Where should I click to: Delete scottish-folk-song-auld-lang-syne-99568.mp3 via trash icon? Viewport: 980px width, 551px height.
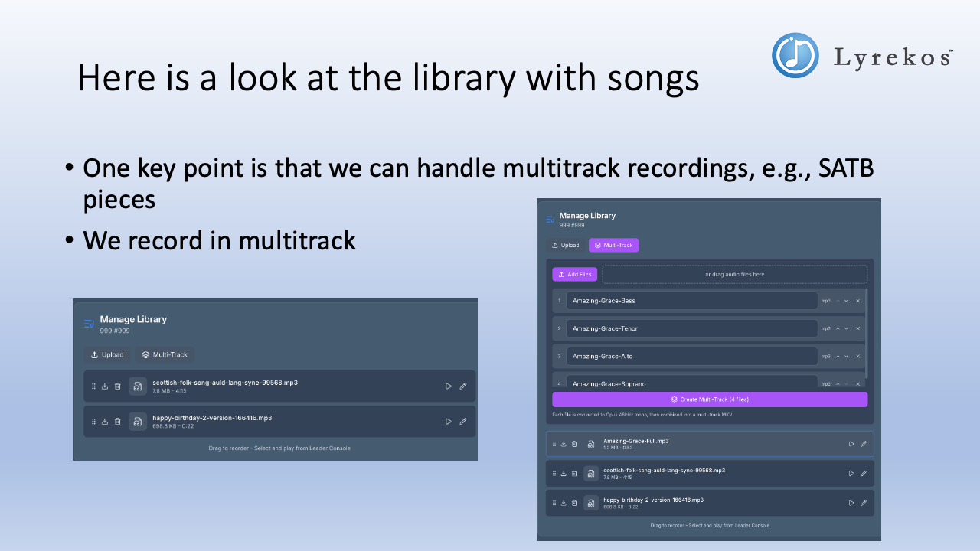pyautogui.click(x=574, y=473)
